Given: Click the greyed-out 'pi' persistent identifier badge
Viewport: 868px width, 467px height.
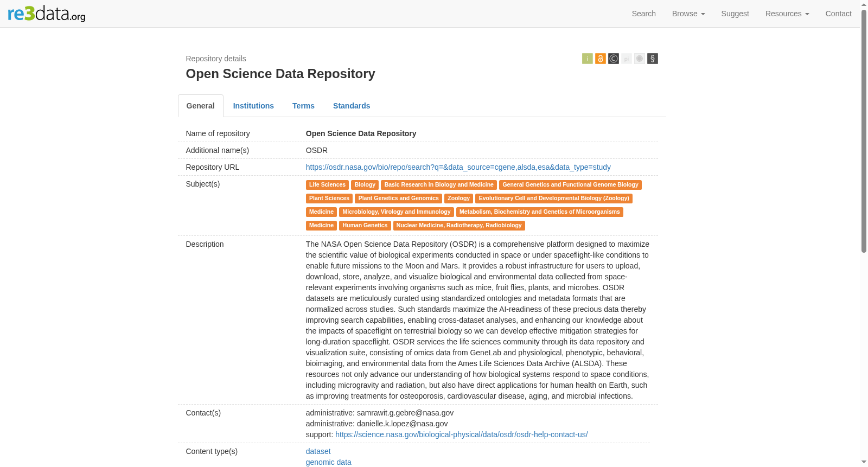Looking at the screenshot, I should [x=627, y=59].
